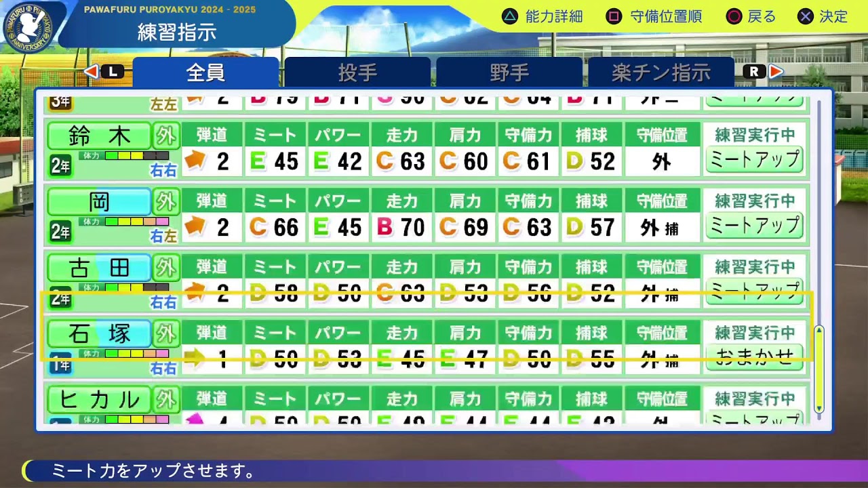
Task: Click the circle 戻る button icon
Action: pos(734,16)
